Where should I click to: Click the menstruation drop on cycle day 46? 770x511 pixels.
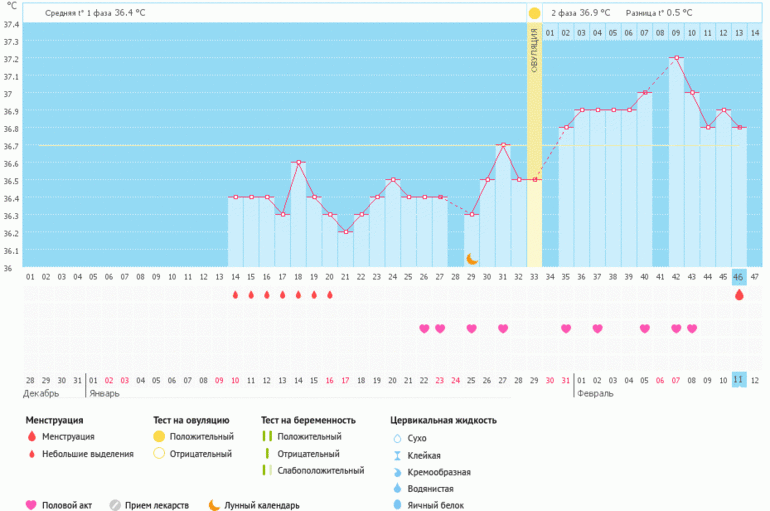[x=739, y=295]
